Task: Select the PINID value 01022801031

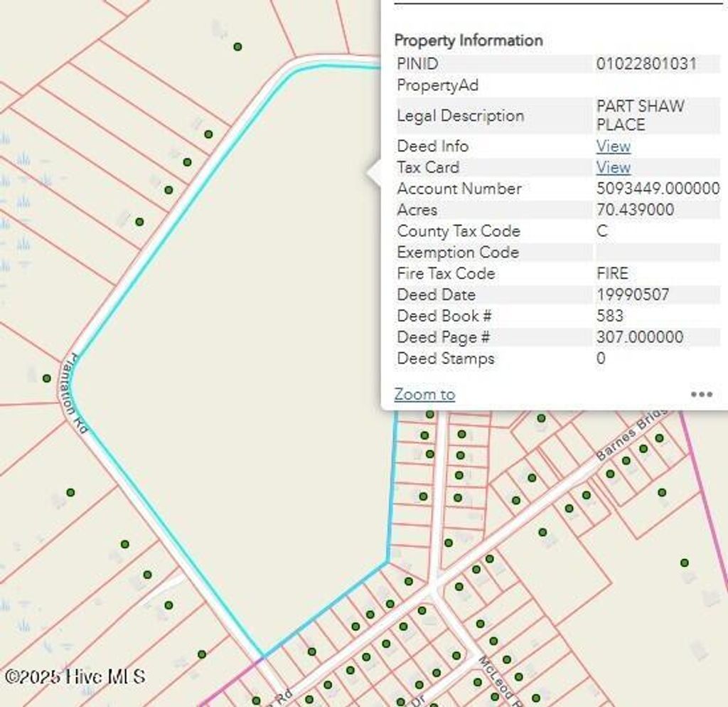Action: [648, 64]
